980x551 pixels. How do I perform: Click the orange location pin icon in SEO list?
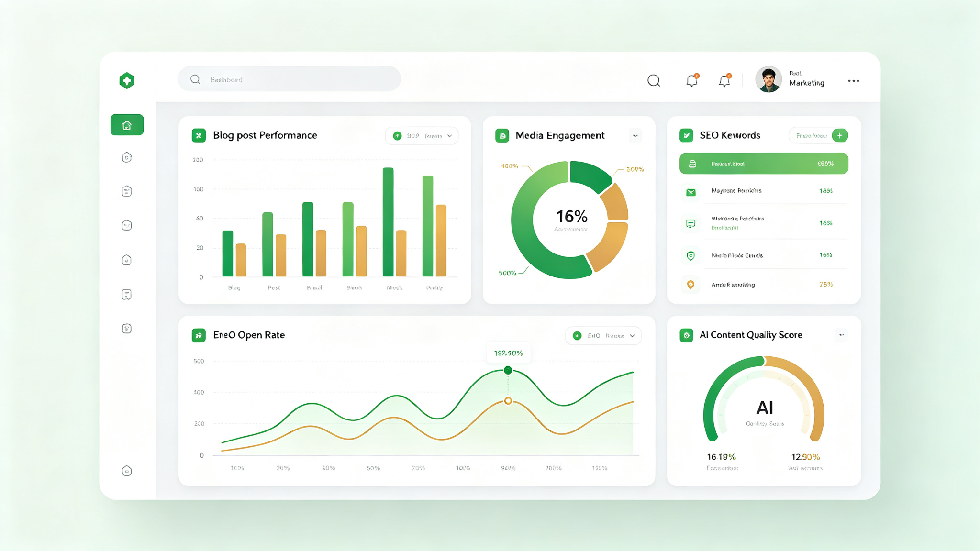691,285
